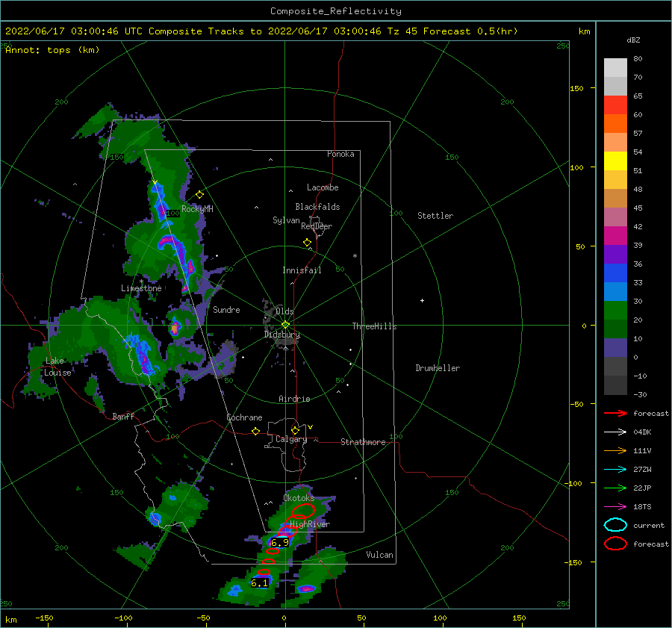Click the 'Ponoka' city label
The image size is (672, 628).
click(340, 154)
